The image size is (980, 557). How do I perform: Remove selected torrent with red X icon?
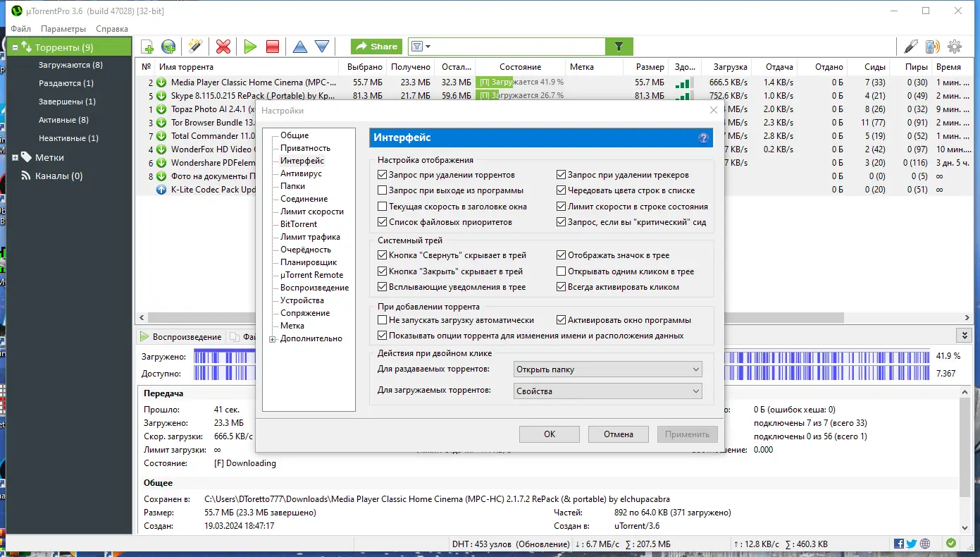tap(223, 46)
